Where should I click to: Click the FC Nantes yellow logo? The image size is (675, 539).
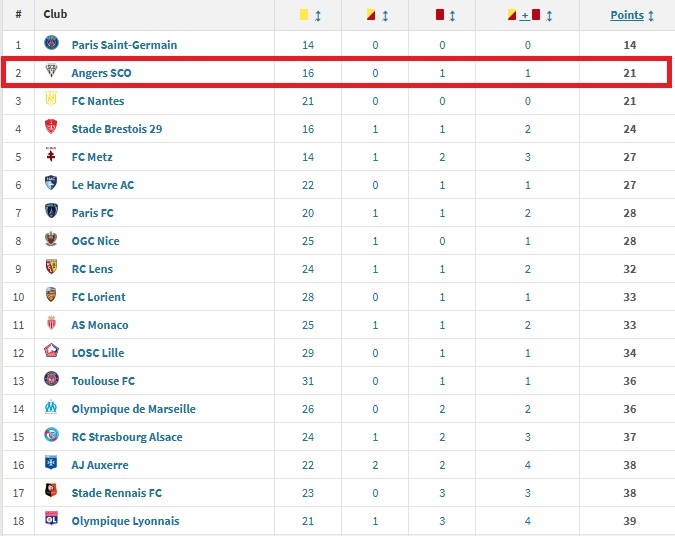(51, 101)
